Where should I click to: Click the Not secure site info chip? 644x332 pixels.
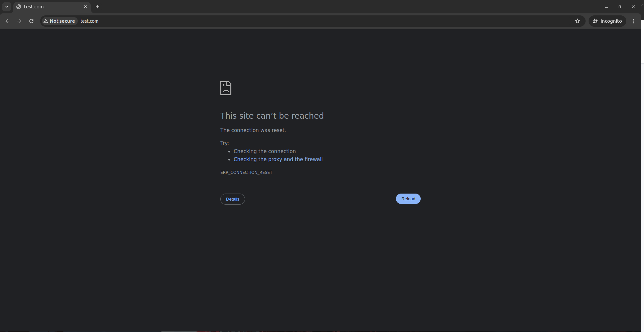coord(59,21)
